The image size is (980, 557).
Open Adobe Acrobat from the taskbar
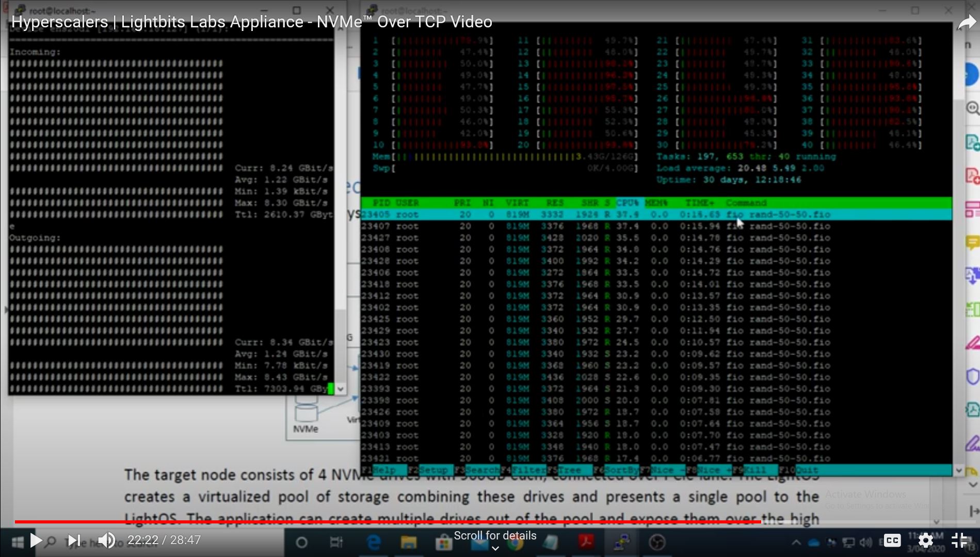(586, 543)
